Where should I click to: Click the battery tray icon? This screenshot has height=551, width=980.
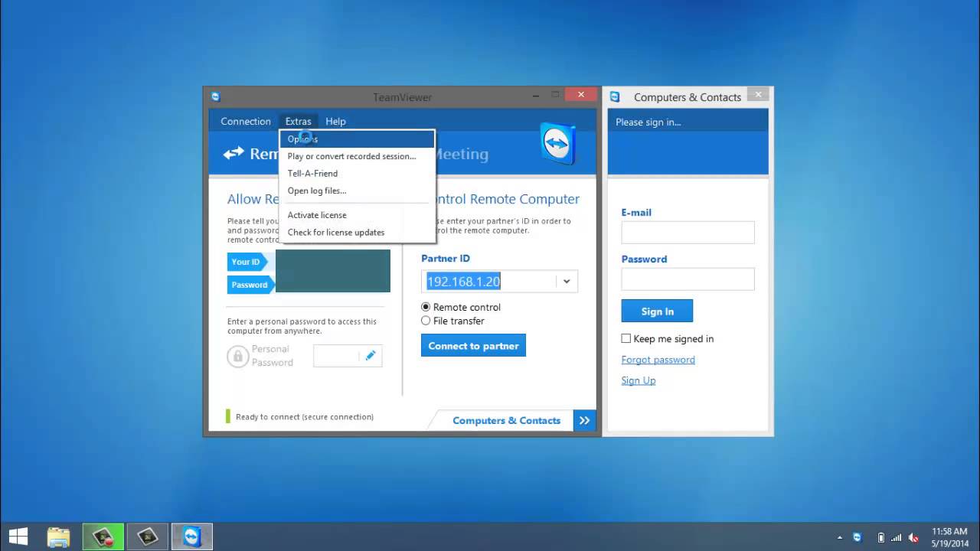[x=880, y=537]
